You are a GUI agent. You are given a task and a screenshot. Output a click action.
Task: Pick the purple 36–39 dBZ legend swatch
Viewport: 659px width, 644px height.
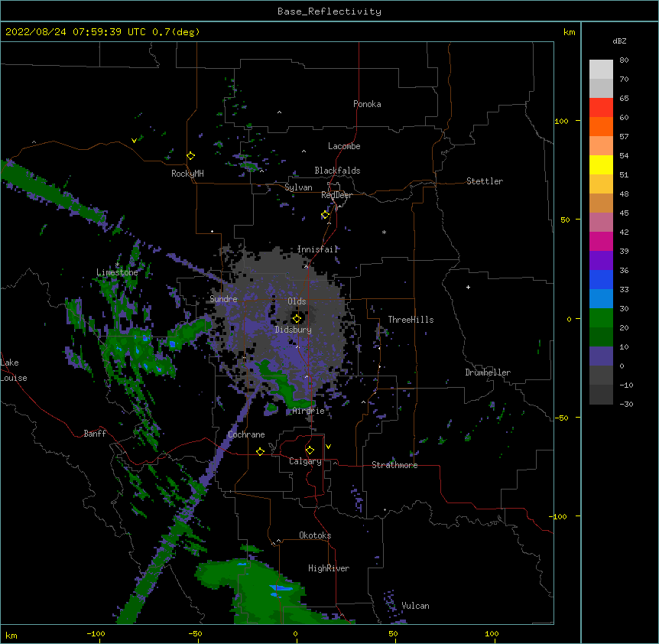pos(601,261)
